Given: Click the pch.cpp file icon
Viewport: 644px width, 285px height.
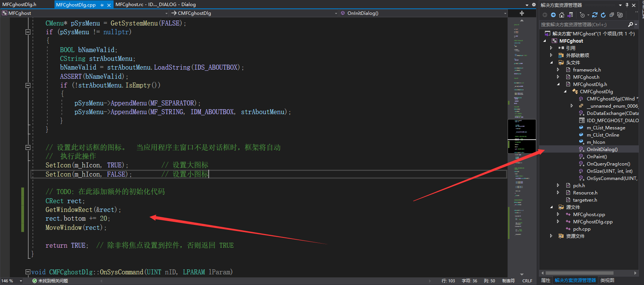Looking at the screenshot, I should click(x=568, y=229).
